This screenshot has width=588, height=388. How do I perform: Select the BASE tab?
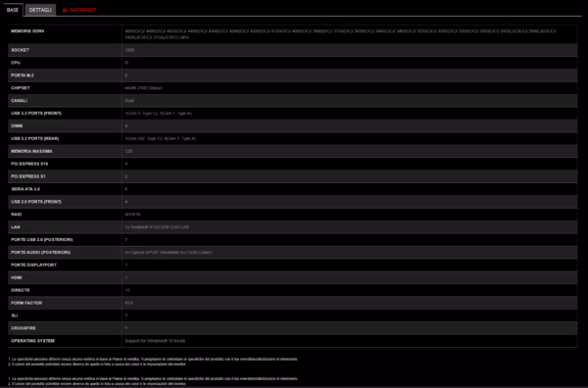13,10
